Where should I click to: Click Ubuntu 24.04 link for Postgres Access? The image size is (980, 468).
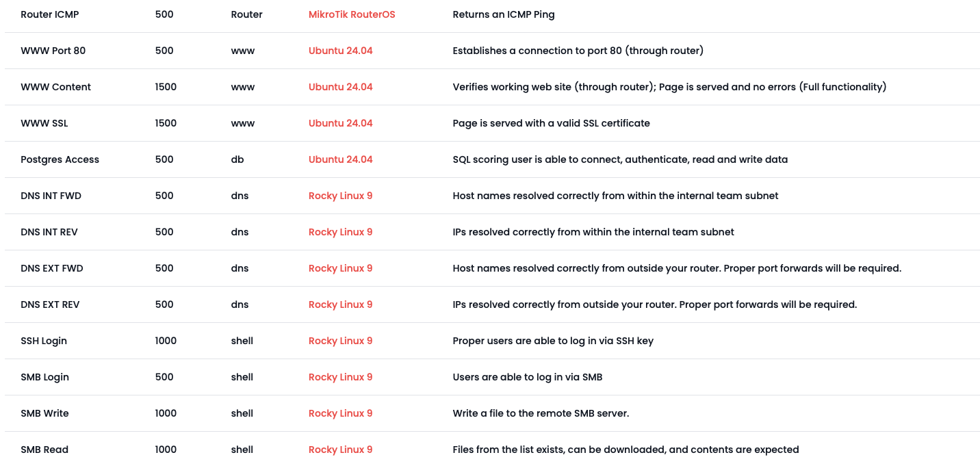(340, 159)
